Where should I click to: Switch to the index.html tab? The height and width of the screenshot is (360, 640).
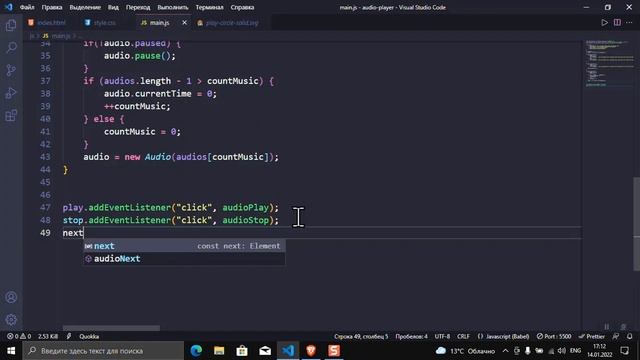(47, 22)
